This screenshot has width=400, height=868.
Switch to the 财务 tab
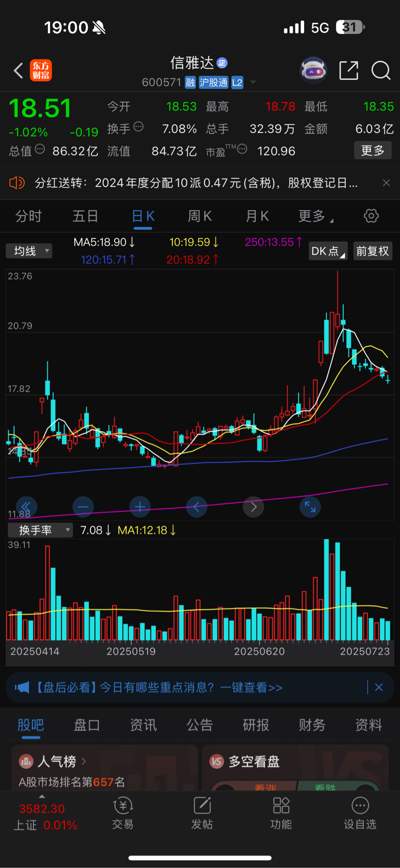(312, 725)
